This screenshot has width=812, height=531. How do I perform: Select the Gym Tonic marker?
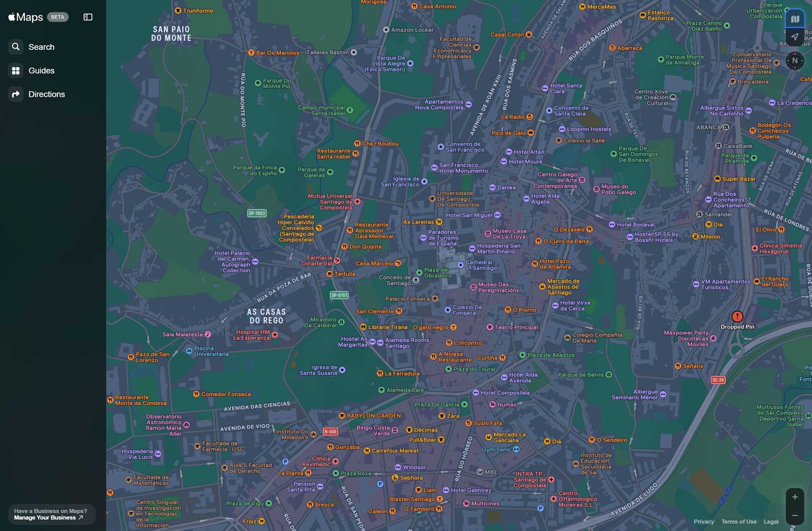pos(516,449)
